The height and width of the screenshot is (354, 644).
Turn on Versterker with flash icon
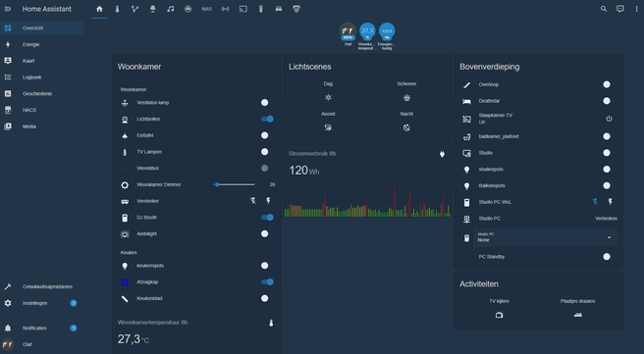(268, 201)
